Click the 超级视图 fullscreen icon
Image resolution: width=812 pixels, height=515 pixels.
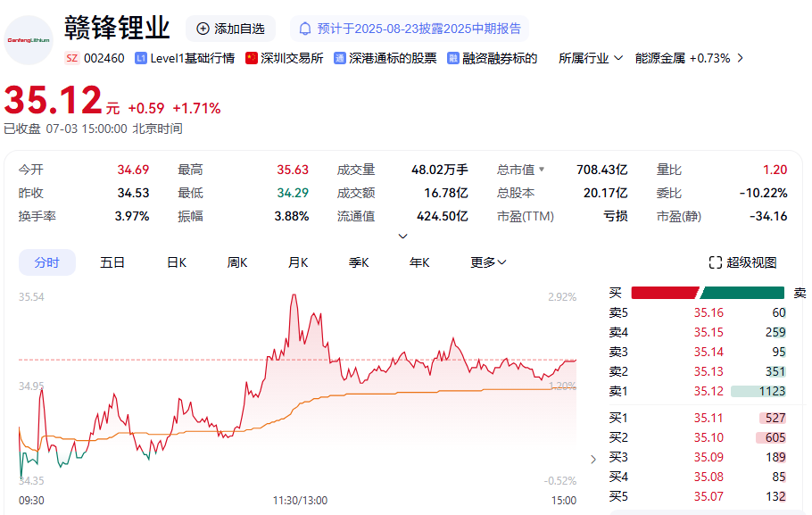pyautogui.click(x=715, y=262)
